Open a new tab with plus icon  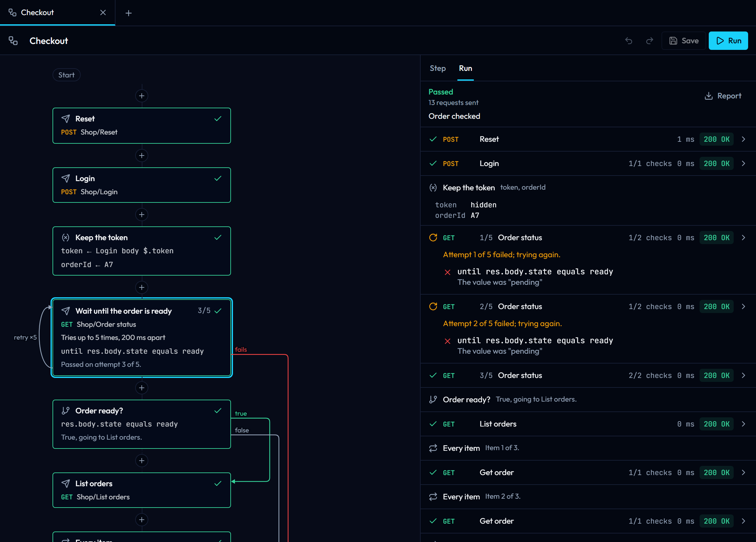click(x=128, y=13)
